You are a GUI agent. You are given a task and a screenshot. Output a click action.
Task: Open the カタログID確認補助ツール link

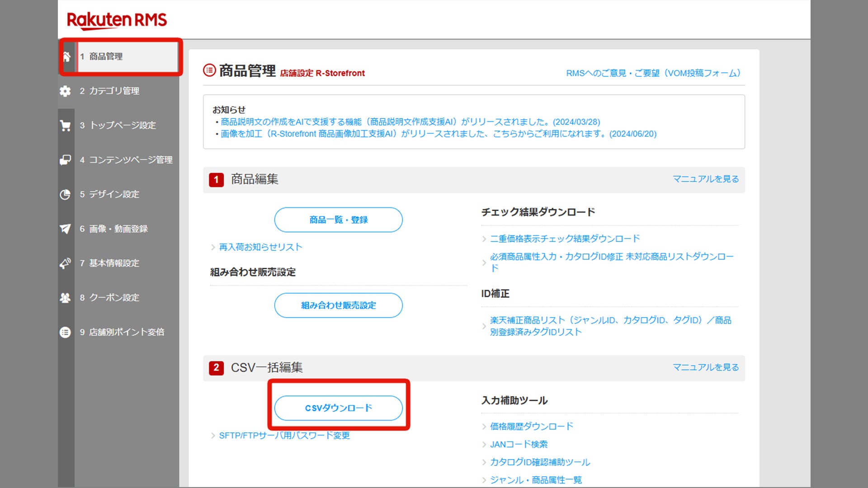pos(540,462)
